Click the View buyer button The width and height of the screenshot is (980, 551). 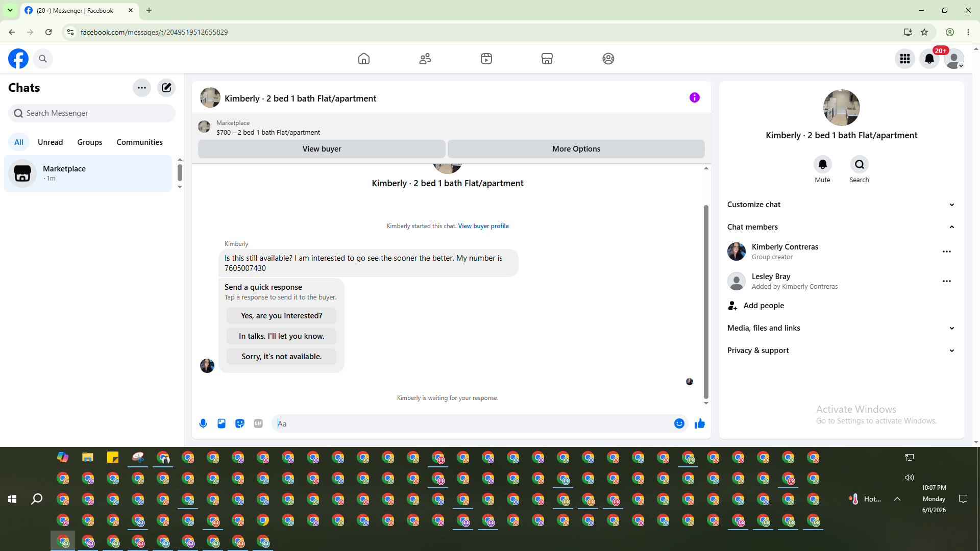point(322,149)
